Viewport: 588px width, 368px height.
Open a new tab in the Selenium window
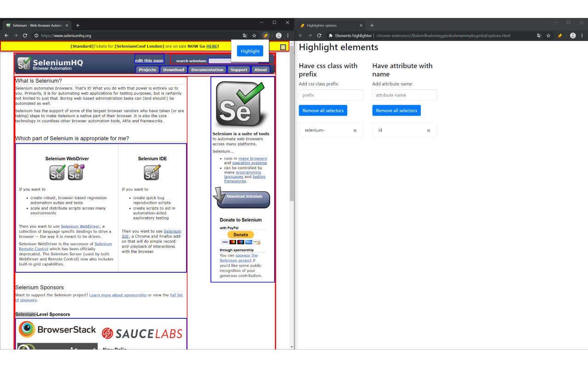pyautogui.click(x=78, y=25)
